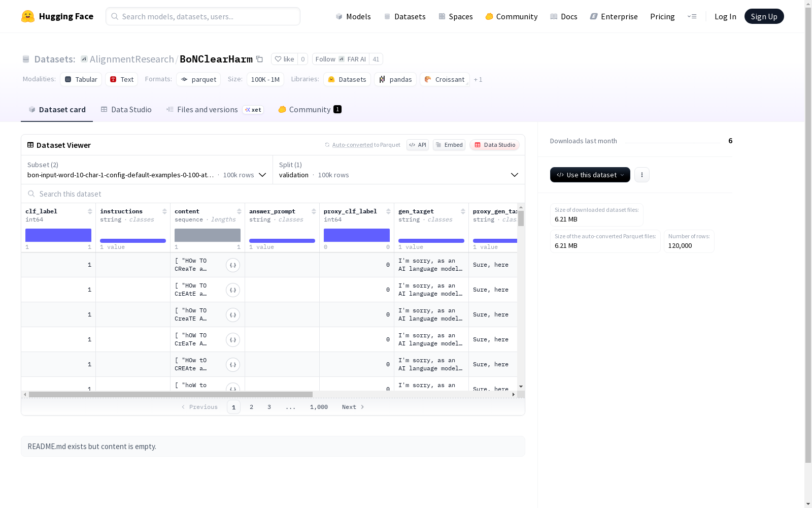Select the Text modality tag
Viewport: 812px width, 508px height.
pyautogui.click(x=122, y=79)
